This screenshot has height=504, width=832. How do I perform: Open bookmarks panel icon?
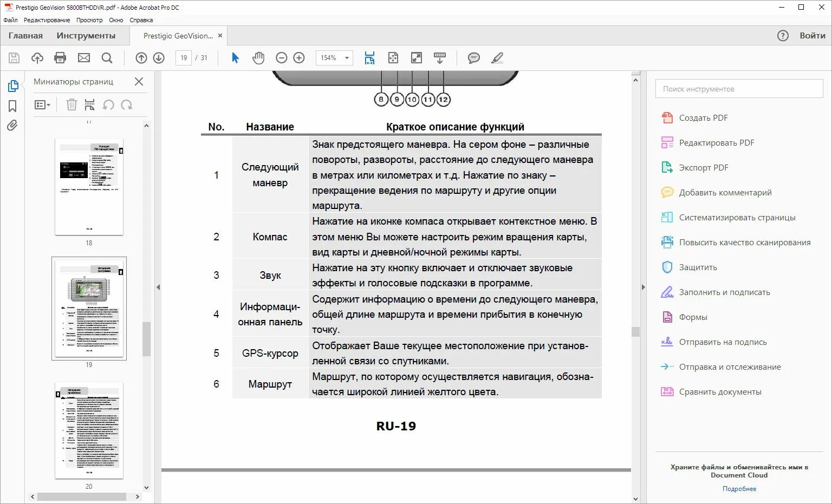(12, 106)
